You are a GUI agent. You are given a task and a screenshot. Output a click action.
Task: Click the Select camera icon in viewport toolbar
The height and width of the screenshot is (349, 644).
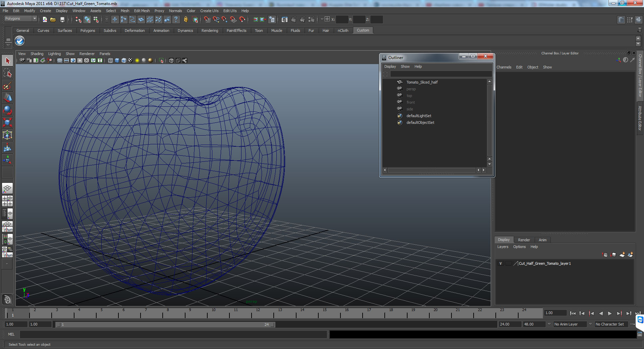click(x=22, y=60)
